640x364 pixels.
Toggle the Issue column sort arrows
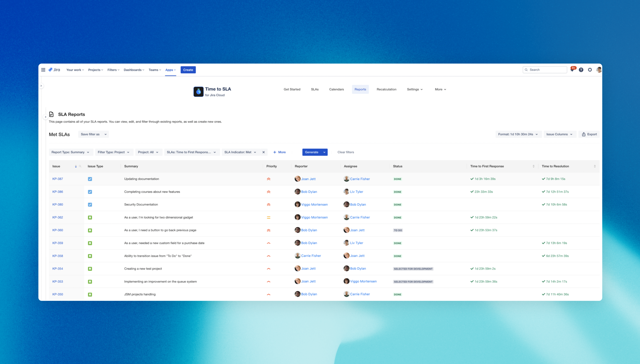(x=76, y=166)
